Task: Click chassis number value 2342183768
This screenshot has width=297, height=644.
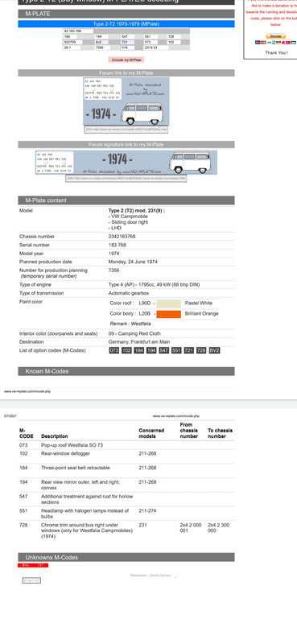Action: (122, 237)
